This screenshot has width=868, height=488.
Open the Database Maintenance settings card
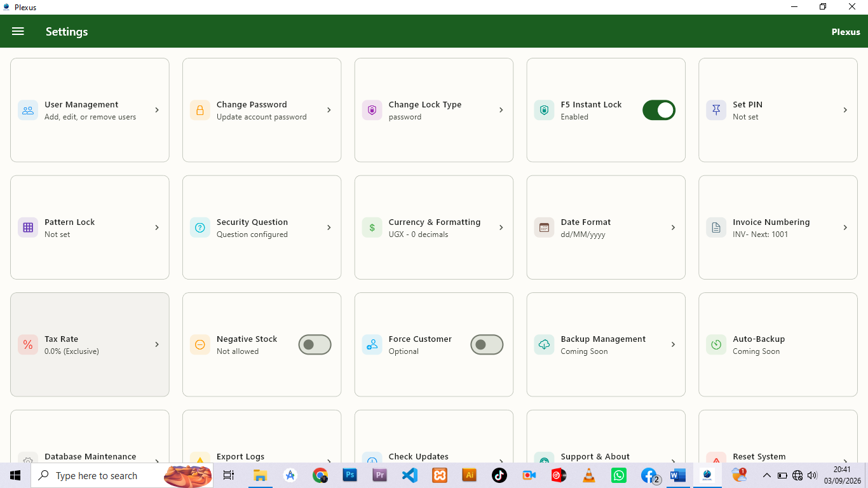(90, 437)
